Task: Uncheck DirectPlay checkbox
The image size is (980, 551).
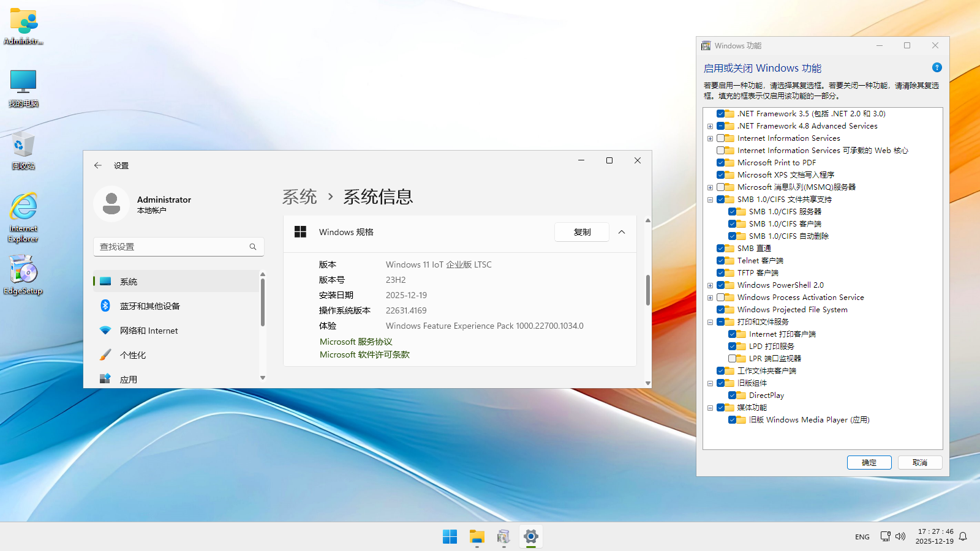Action: (733, 395)
